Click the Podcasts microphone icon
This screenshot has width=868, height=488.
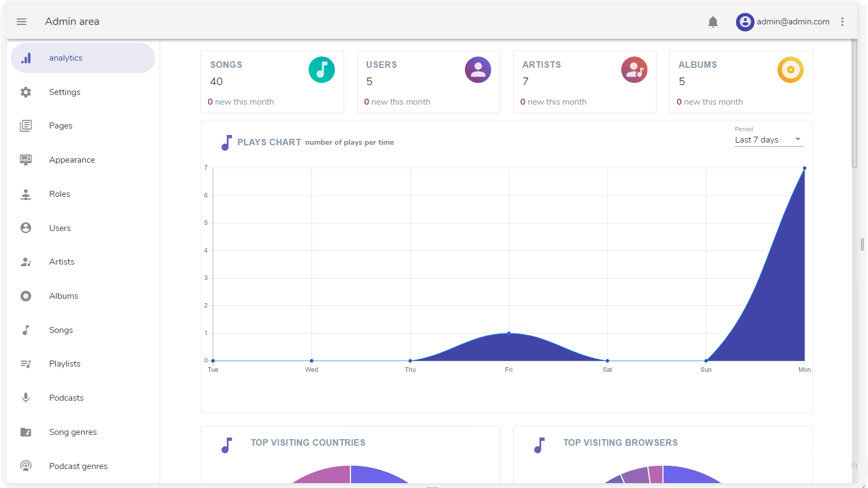click(x=25, y=398)
